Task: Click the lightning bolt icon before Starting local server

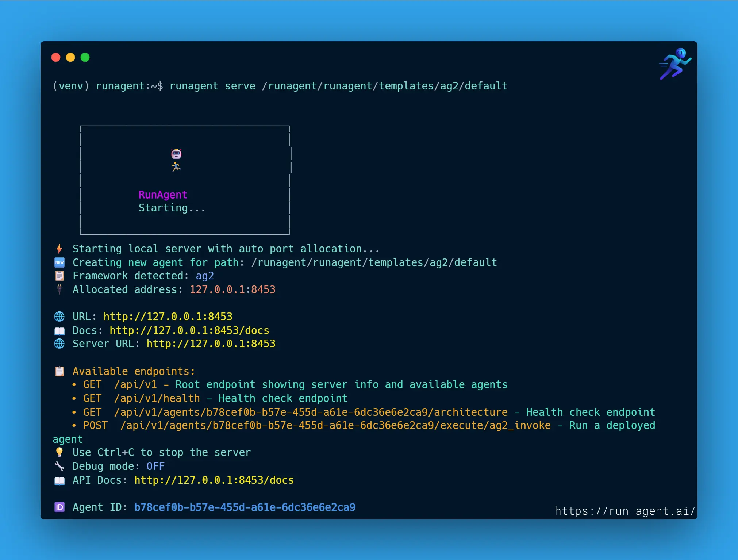Action: point(59,249)
